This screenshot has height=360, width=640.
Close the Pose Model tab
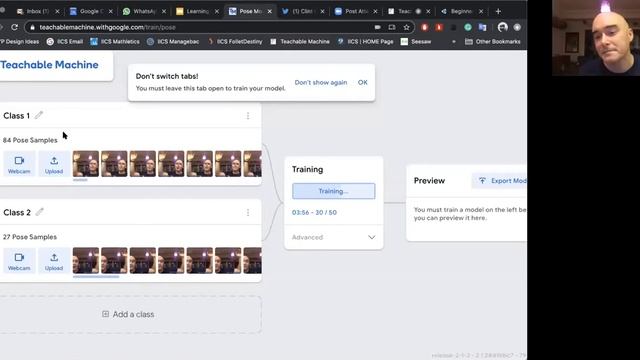pos(269,11)
